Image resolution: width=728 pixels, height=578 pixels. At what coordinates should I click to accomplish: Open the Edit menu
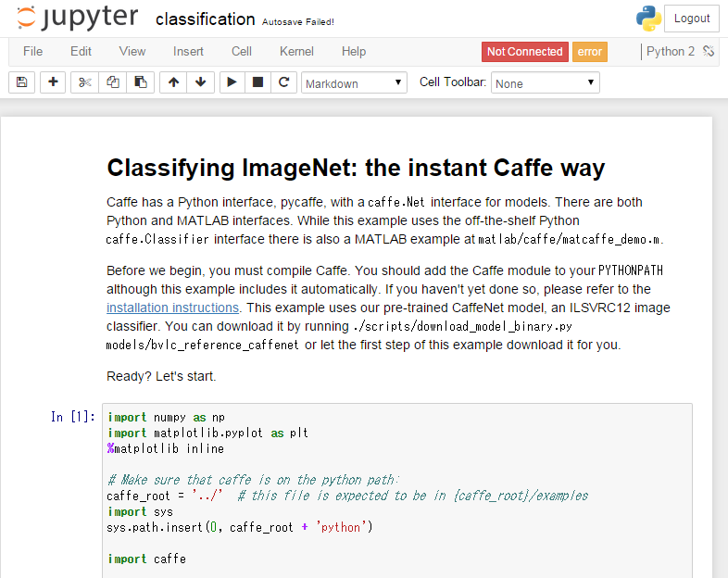tap(81, 51)
